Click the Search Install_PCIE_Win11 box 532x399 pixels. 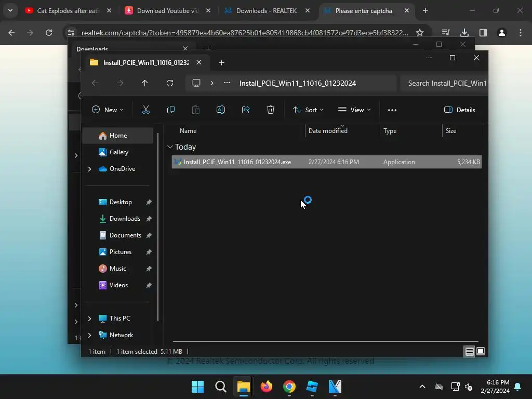[x=444, y=84]
